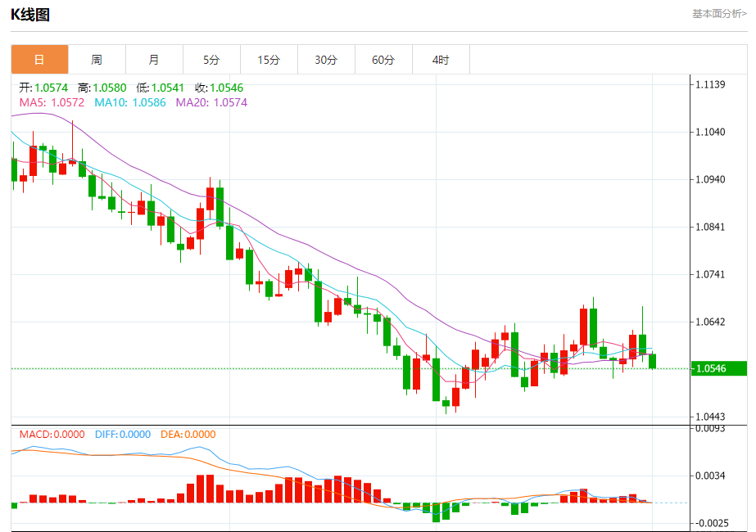Open the 4时 interval tab
Screen dimensions: 756x532
[441, 60]
